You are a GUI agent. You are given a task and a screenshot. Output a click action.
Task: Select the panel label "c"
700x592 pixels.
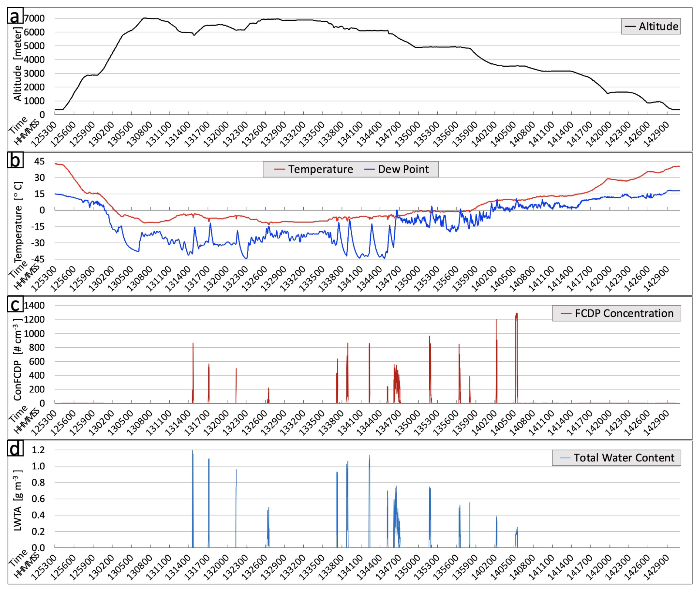[15, 304]
